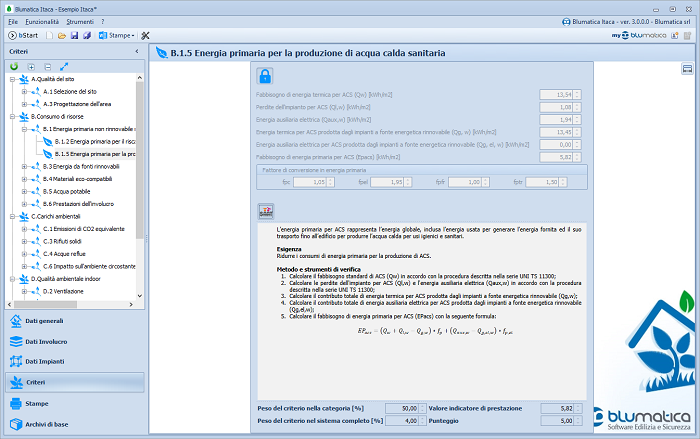
Task: Click the expand all tree nodes icon
Action: (32, 66)
